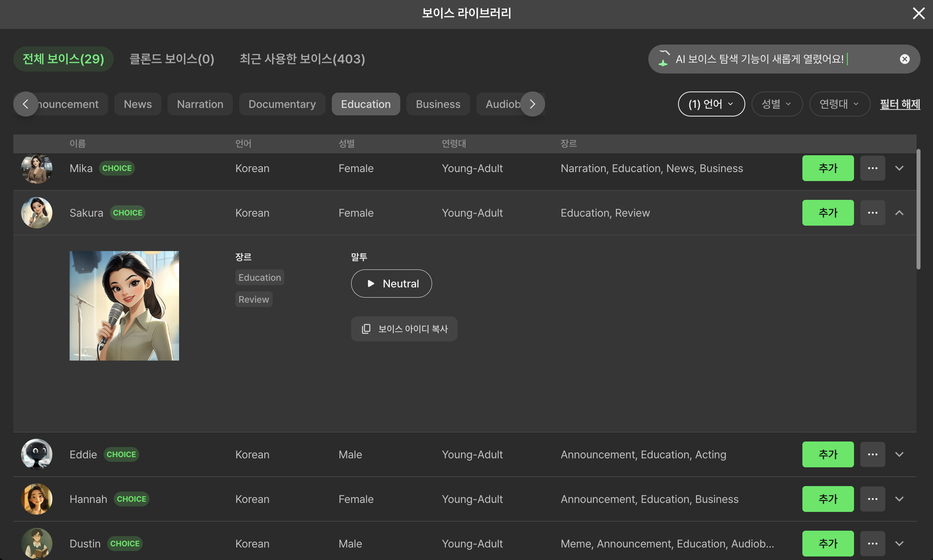Open the 성별 gender dropdown
Viewport: 933px width, 560px height.
[777, 104]
